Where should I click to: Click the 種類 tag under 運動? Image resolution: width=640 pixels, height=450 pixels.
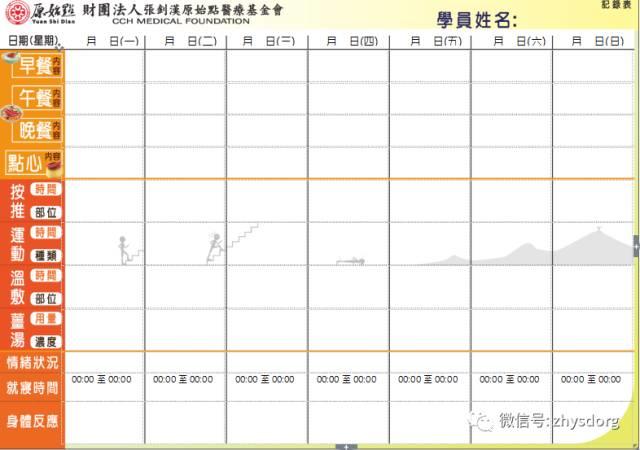46,255
